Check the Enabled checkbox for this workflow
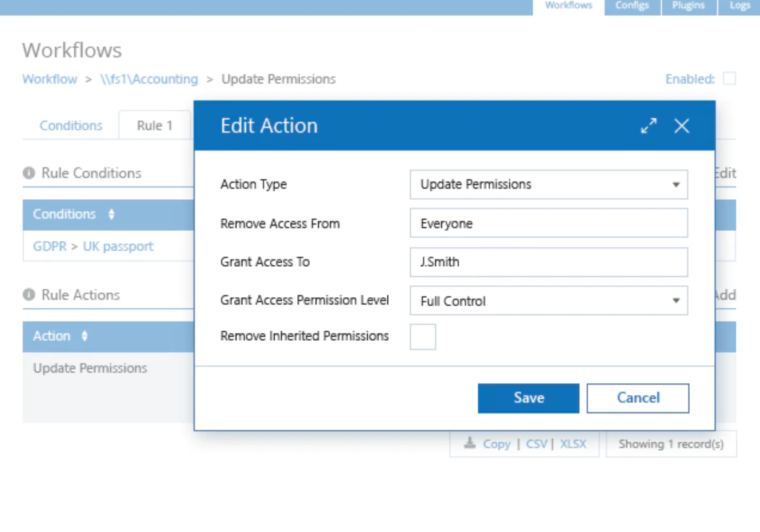The height and width of the screenshot is (532, 760). pos(730,79)
